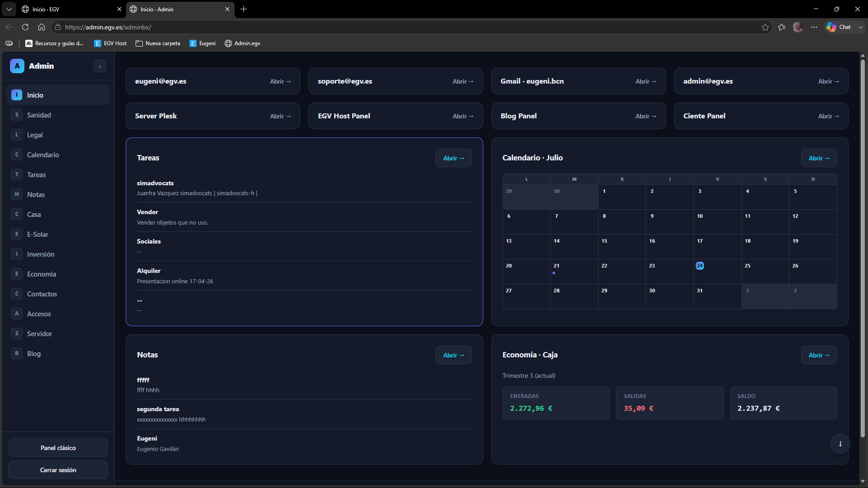868x488 pixels.
Task: Expand the tab search dropdown arrow
Action: [x=9, y=9]
